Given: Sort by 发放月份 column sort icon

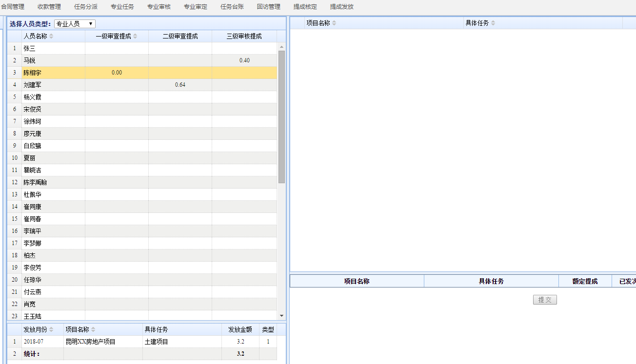Looking at the screenshot, I should [x=51, y=330].
